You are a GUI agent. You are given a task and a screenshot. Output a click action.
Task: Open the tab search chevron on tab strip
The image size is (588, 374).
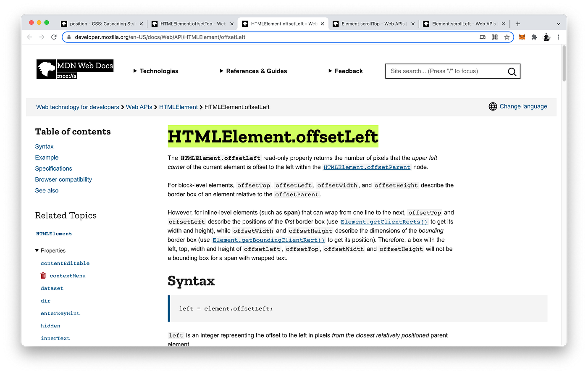coord(558,24)
